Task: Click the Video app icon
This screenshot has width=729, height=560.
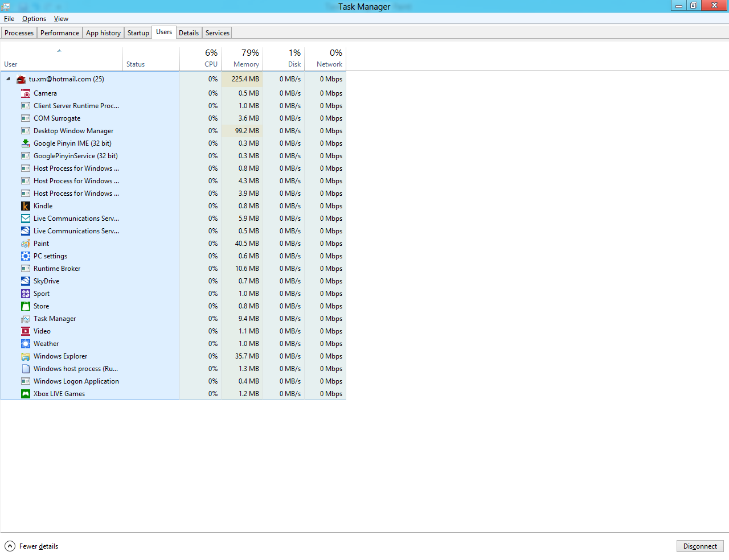Action: coord(26,331)
